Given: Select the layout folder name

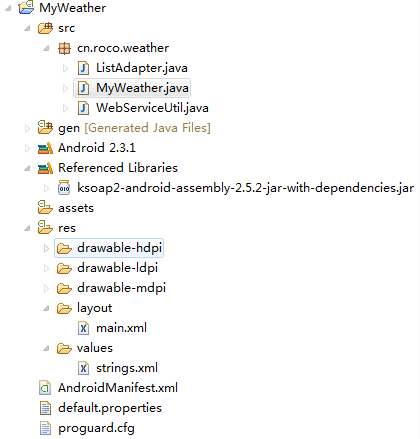Looking at the screenshot, I should click(94, 309).
